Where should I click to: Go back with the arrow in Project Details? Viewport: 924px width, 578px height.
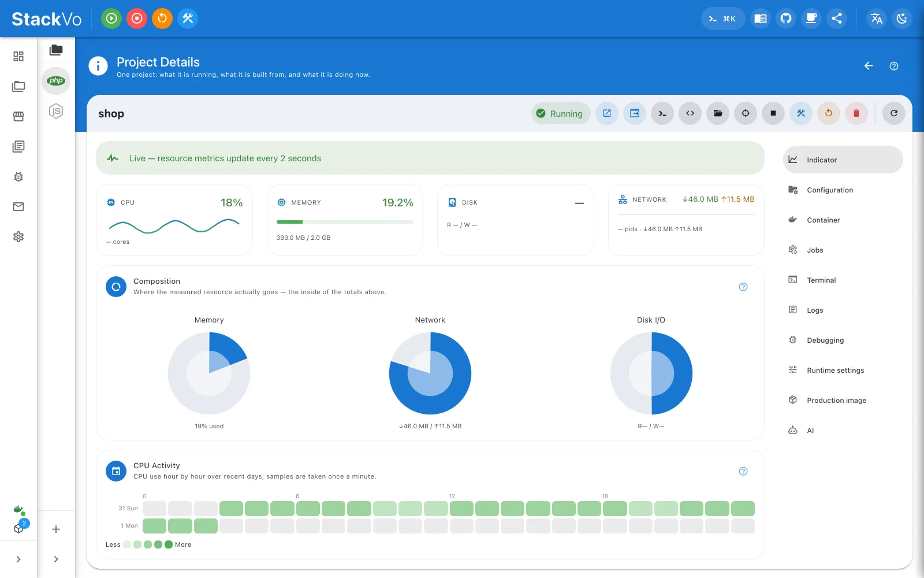coord(869,66)
